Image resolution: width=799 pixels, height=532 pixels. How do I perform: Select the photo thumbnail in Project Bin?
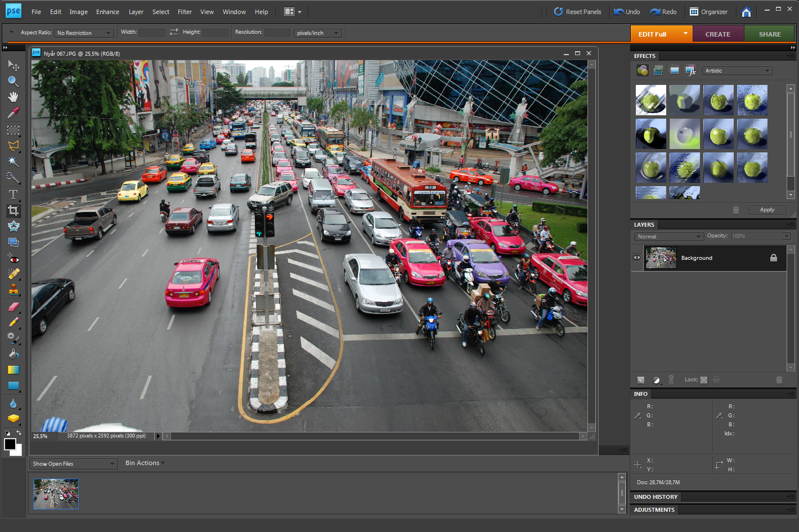coord(56,494)
